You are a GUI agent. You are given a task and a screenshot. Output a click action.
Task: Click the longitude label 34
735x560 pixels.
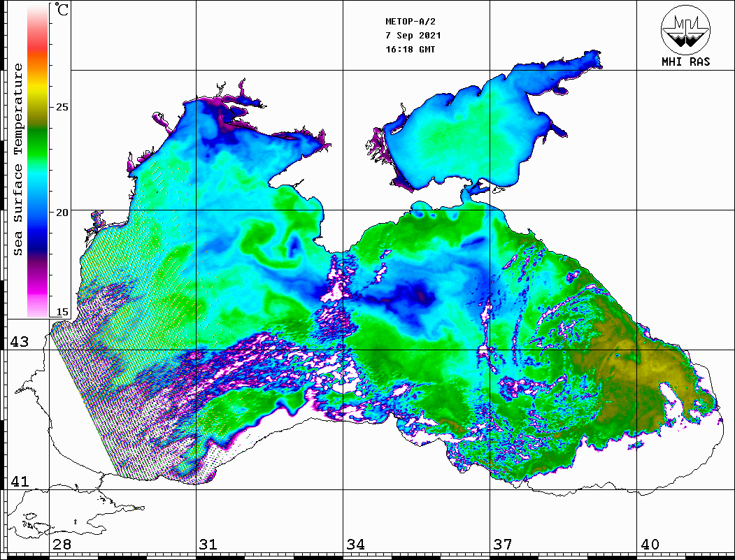(x=355, y=544)
